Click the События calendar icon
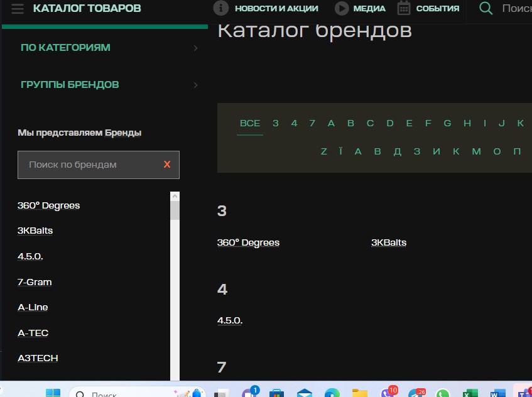 pos(404,8)
